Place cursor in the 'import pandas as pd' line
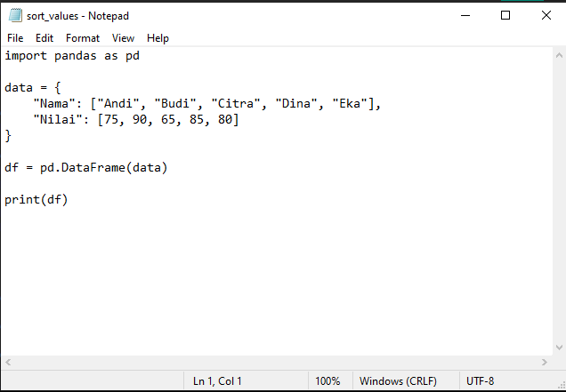The image size is (566, 392). tap(72, 56)
